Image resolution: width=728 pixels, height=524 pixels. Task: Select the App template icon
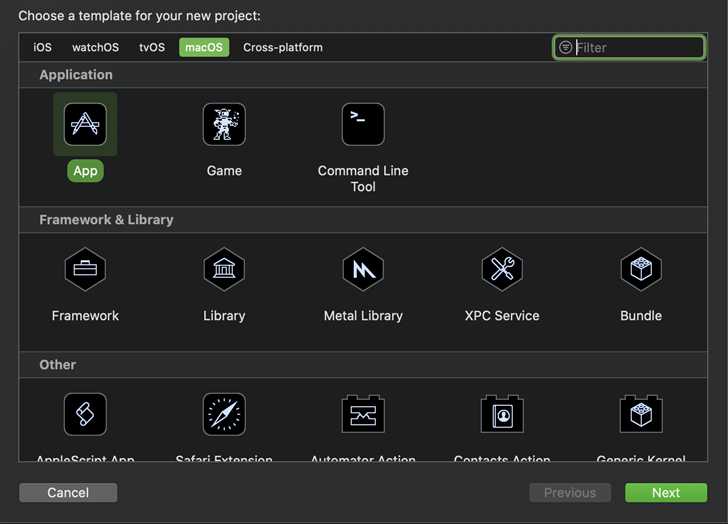click(x=85, y=124)
